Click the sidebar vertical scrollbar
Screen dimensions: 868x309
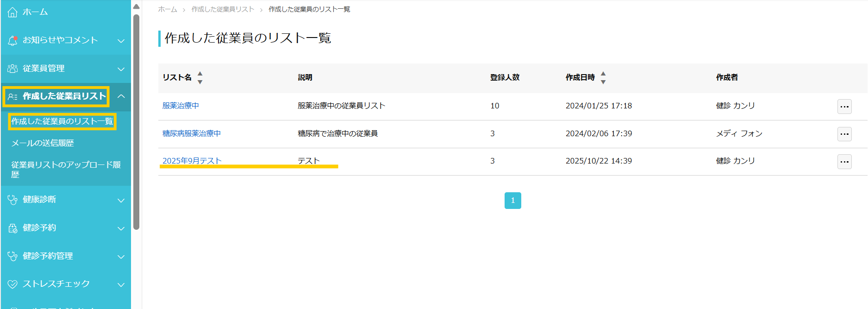point(136,122)
